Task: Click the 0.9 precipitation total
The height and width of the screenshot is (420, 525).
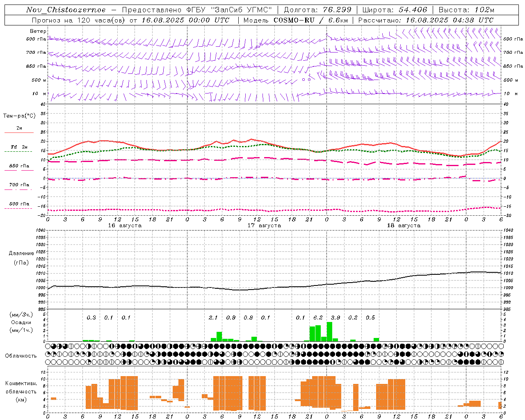Action: 231,317
